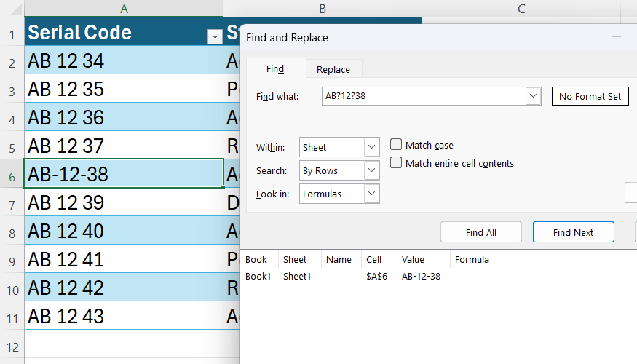Sort results by Value column header
This screenshot has height=364, width=637.
point(423,260)
